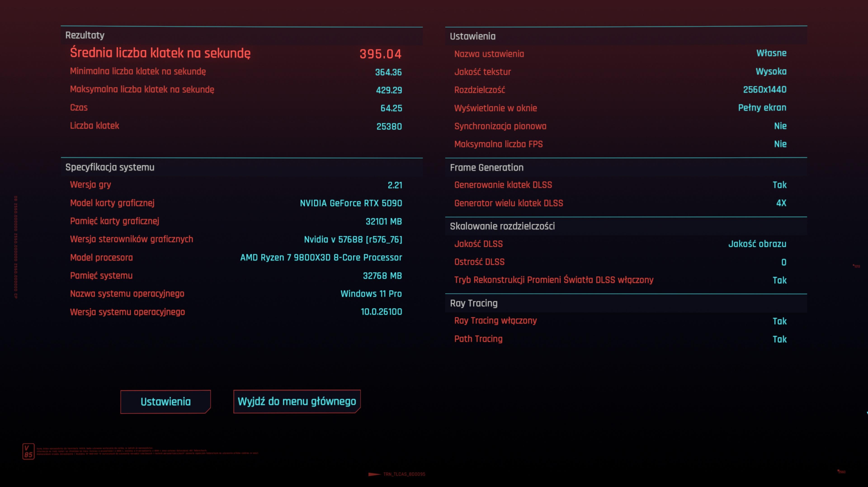Click the Rozdzielczość value 2560x1440
The width and height of the screenshot is (868, 487).
[764, 90]
